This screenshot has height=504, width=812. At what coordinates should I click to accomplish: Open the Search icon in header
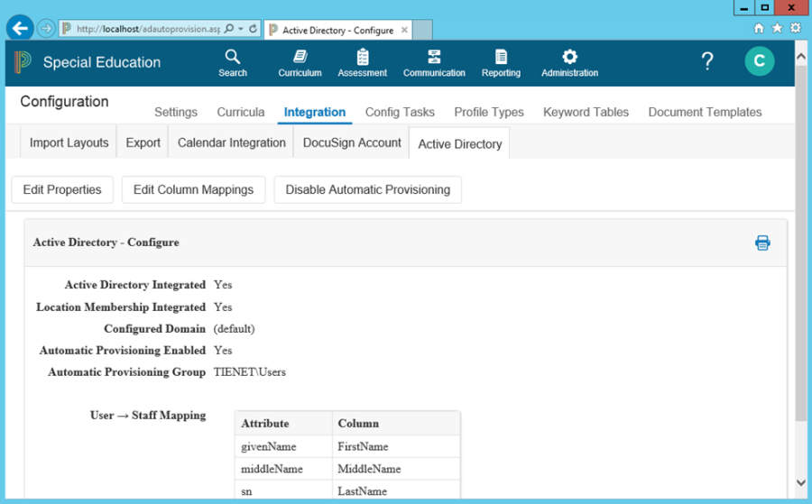232,58
